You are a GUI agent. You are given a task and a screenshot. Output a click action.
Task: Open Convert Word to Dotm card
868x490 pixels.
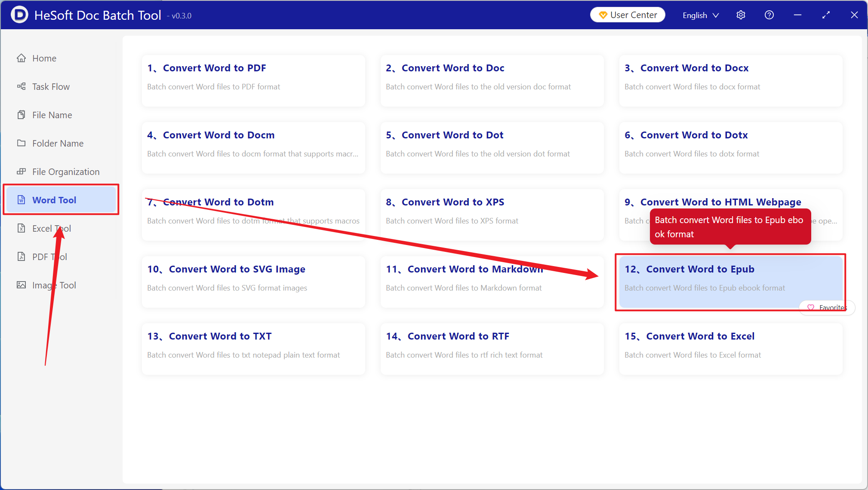253,215
